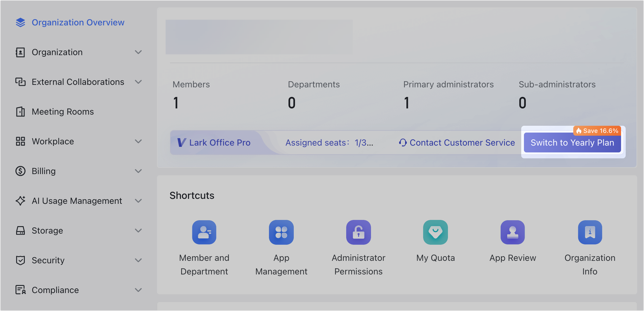644x311 pixels.
Task: Open the App Management shortcut icon
Action: coord(281,232)
